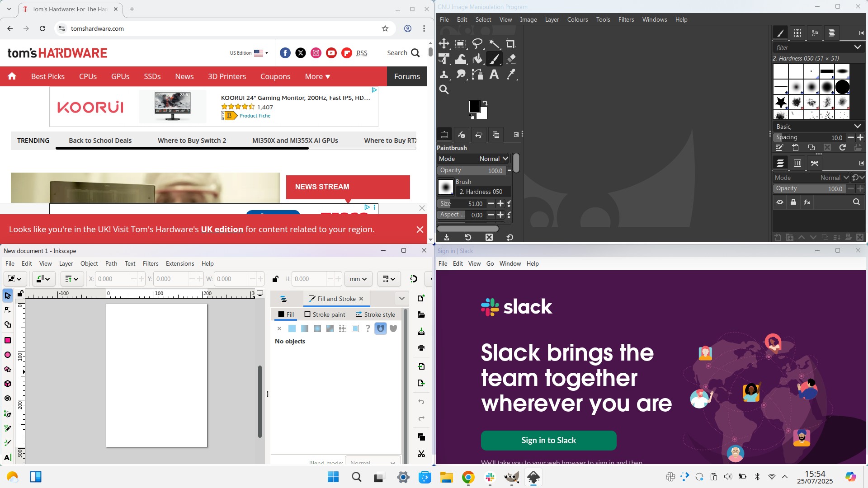Click the home icon in Tom's Hardware navbar

12,76
